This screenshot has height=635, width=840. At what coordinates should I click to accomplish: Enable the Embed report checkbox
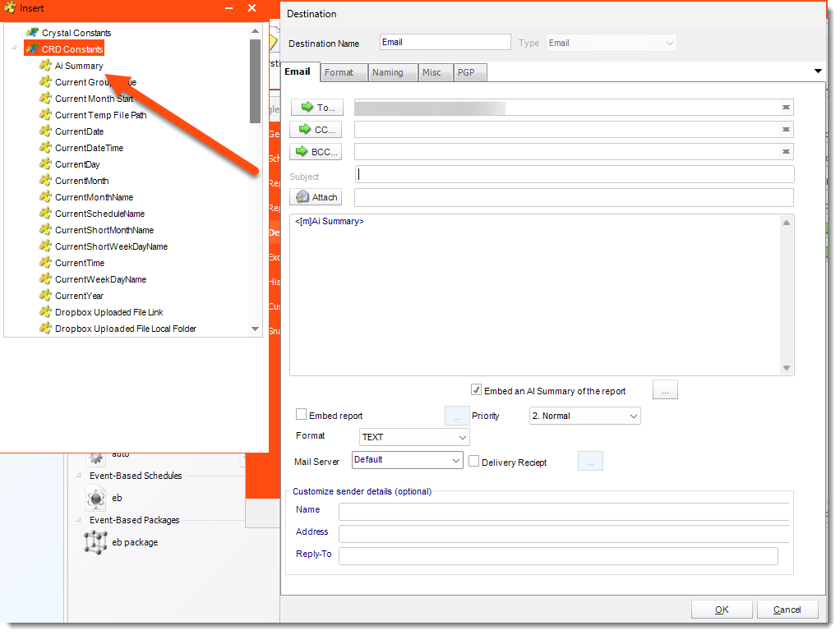coord(302,416)
